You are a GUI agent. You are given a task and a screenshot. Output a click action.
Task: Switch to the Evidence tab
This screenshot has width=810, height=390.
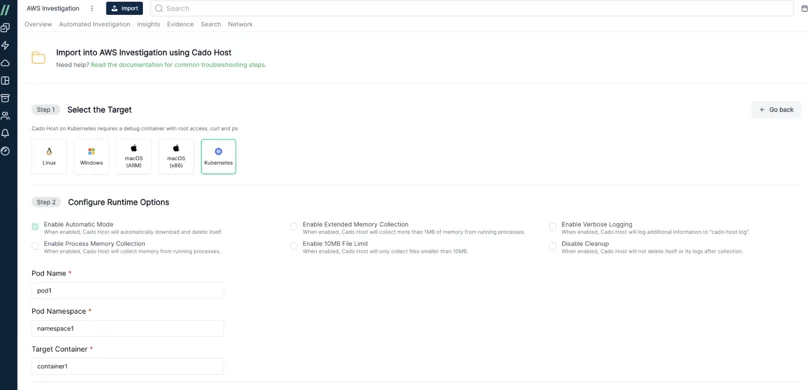tap(180, 24)
